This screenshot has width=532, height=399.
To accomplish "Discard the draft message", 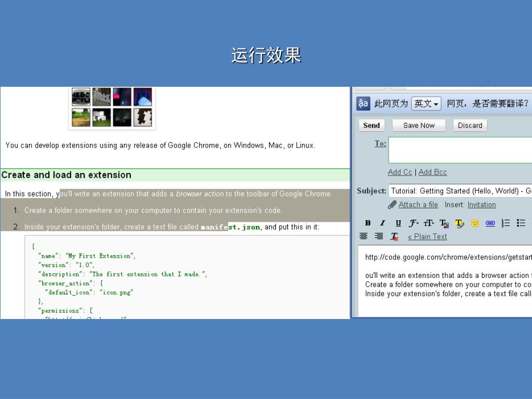I will pos(470,125).
